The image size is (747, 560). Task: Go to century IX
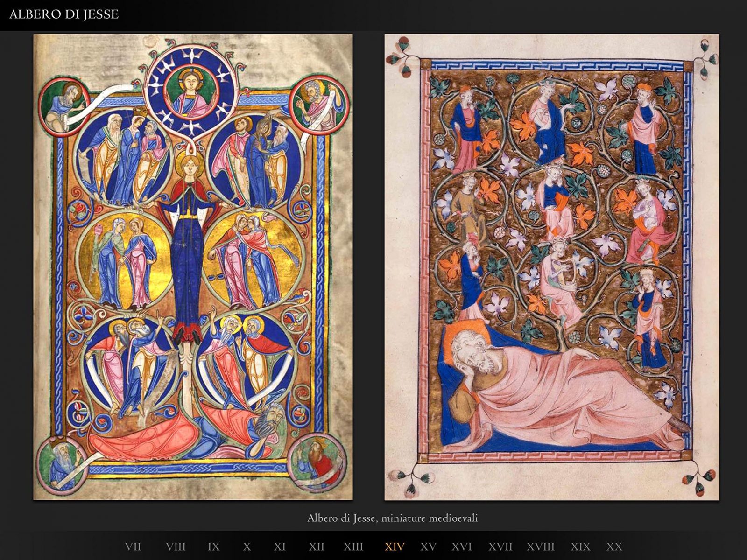coord(213,546)
